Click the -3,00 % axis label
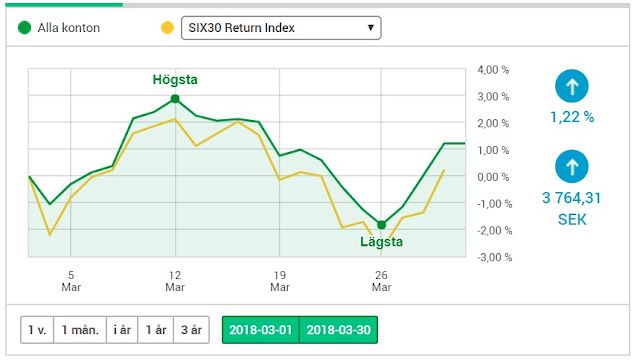The height and width of the screenshot is (364, 640). click(x=494, y=257)
